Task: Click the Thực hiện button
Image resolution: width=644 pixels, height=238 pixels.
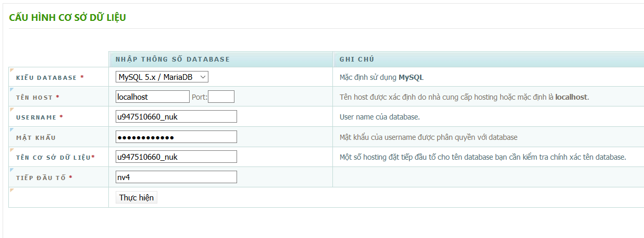Action: (x=137, y=197)
